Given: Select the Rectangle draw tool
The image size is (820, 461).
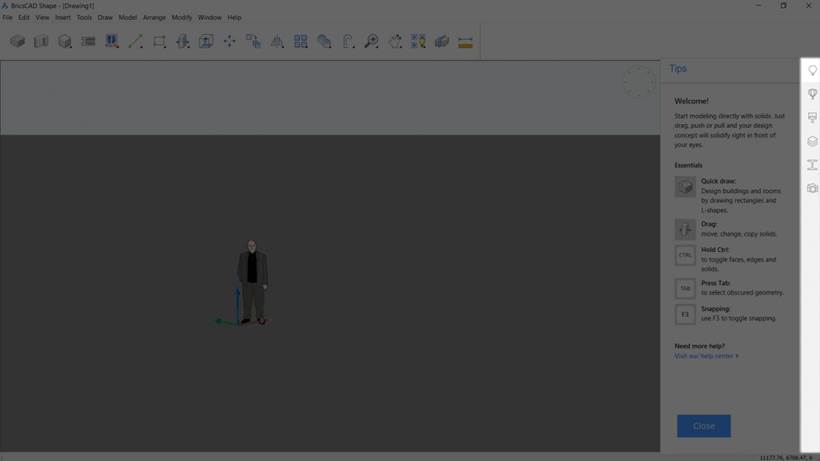Looking at the screenshot, I should [x=159, y=41].
